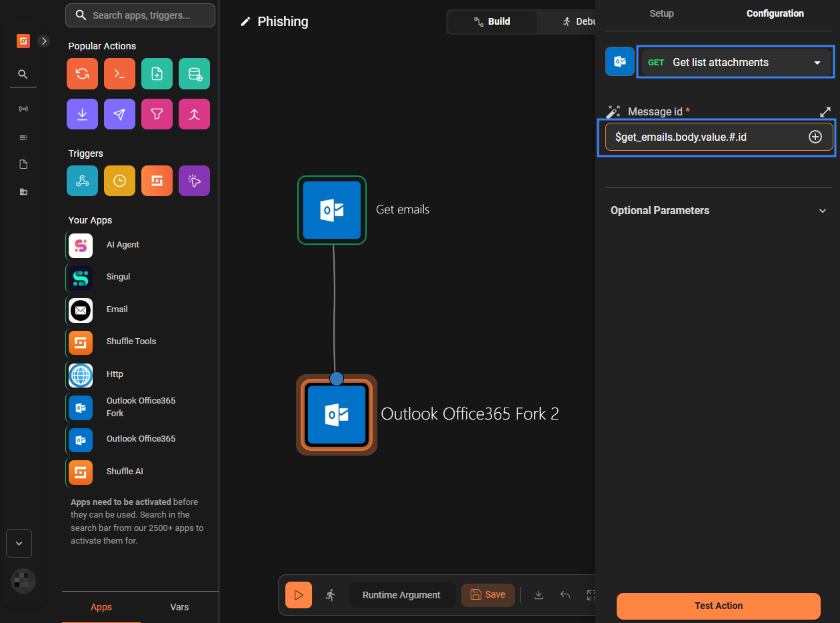This screenshot has height=623, width=840.
Task: Switch to the Setup tab
Action: (661, 13)
